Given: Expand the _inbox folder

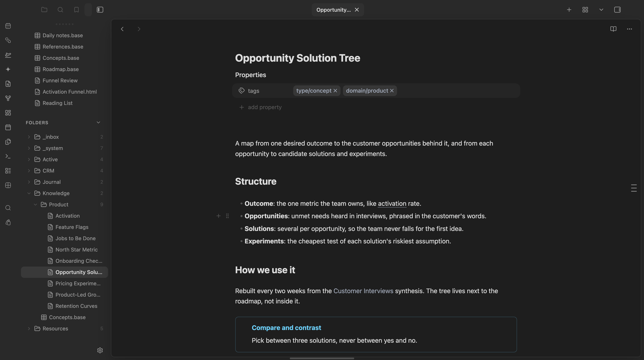Looking at the screenshot, I should [29, 137].
